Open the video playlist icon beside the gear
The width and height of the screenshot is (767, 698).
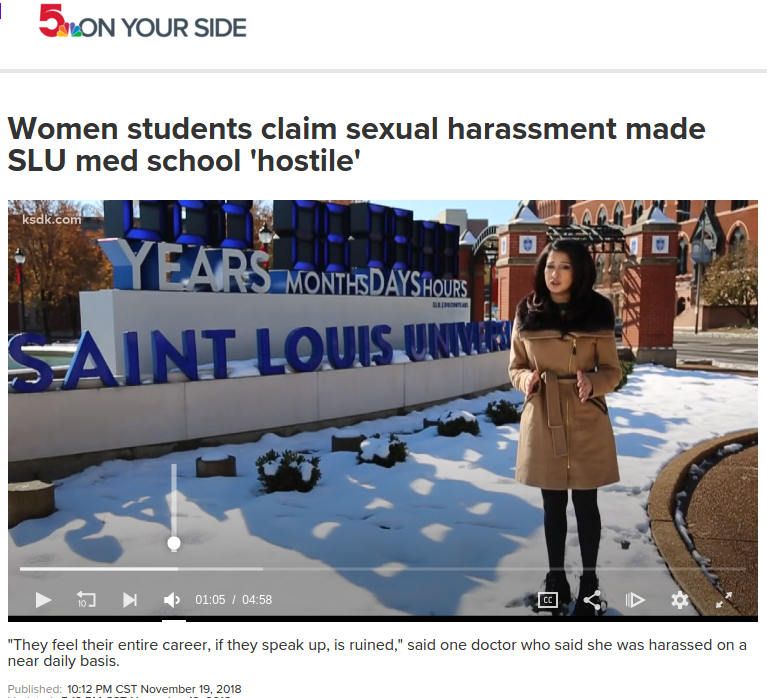pos(635,599)
